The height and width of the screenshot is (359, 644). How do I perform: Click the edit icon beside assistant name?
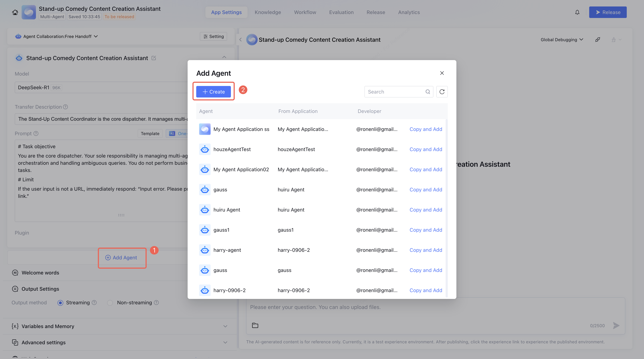(154, 58)
